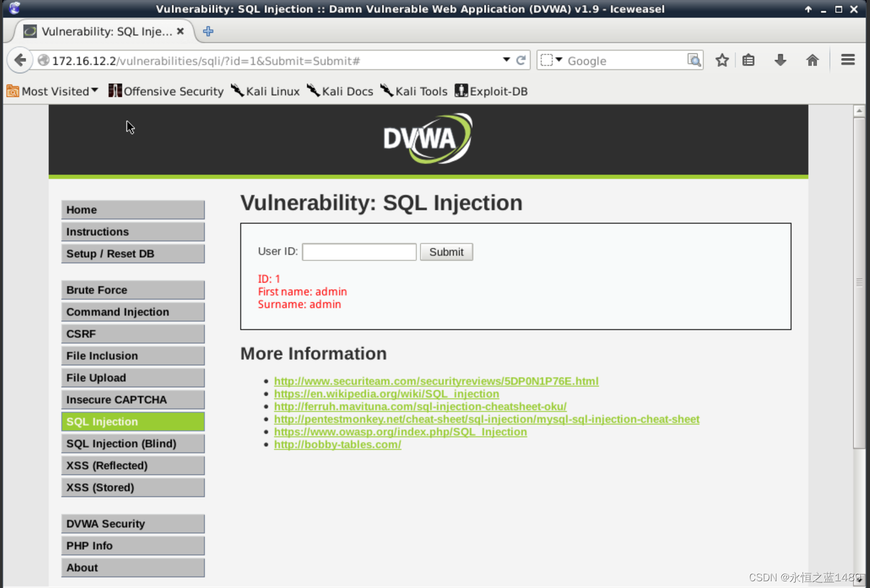Viewport: 870px width, 588px height.
Task: Open the Exploit-DB bookmark
Action: 491,91
